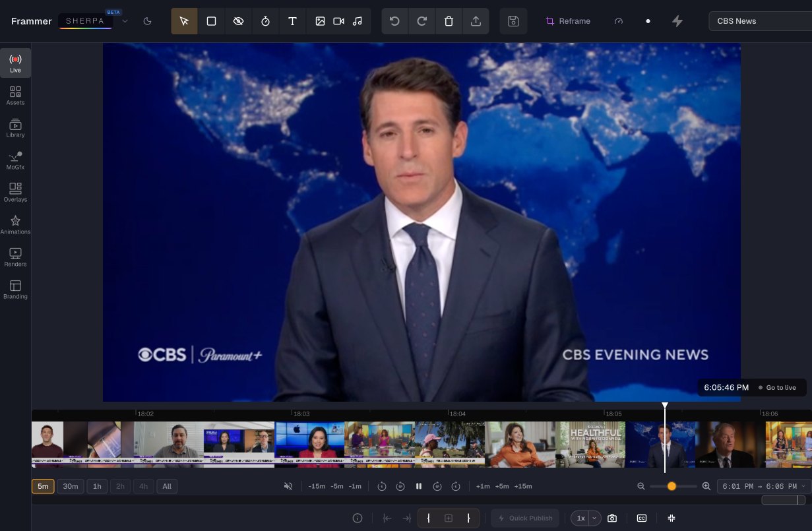Jump to the clip start marker arrow
Viewport: 812px width, 531px height.
pos(387,518)
